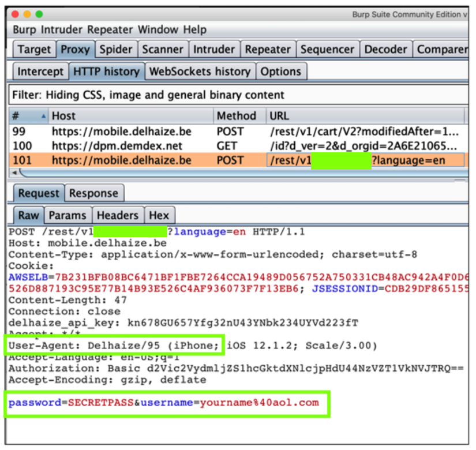Click the SECRETPASS password value
Image resolution: width=476 pixels, height=450 pixels.
point(101,403)
